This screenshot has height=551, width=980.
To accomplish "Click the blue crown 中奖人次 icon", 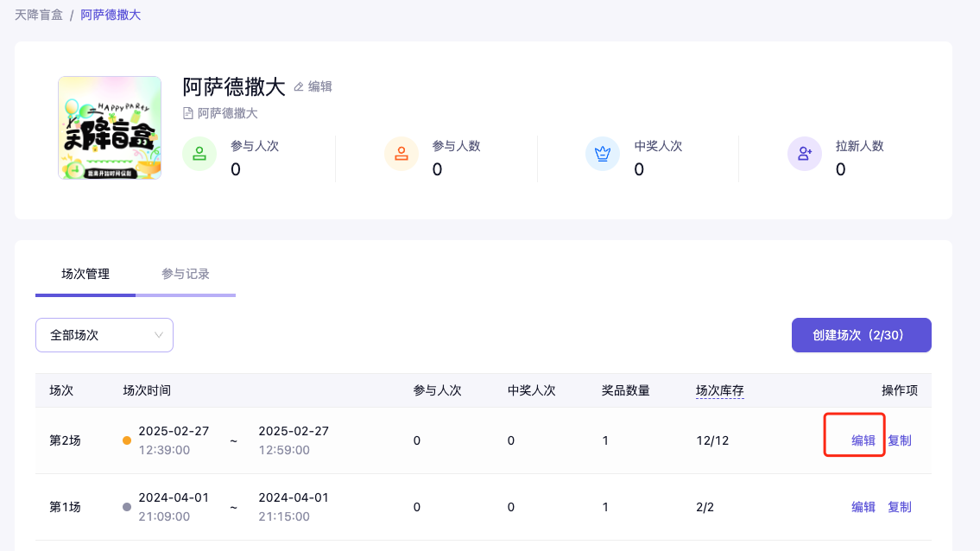I will (603, 155).
